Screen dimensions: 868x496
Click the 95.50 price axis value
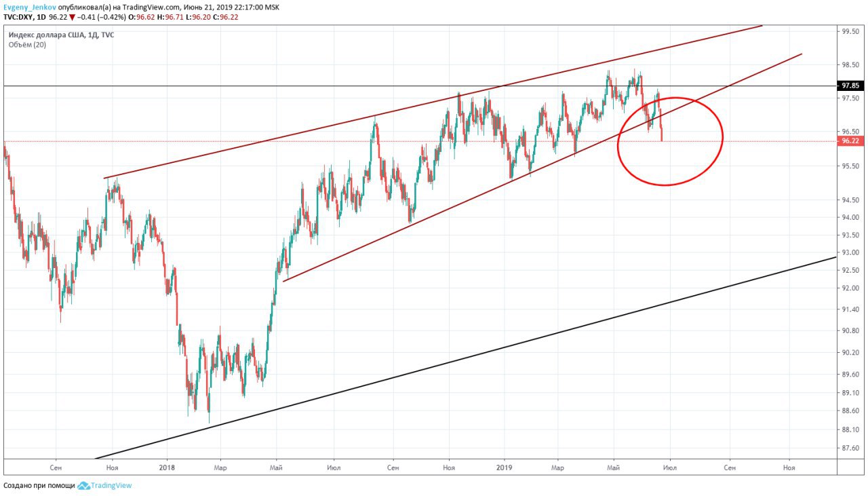point(851,166)
